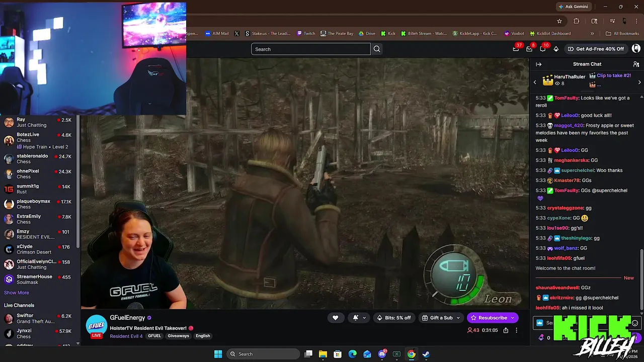The height and width of the screenshot is (362, 644).
Task: Open xClyde channel in sidebar
Action: tap(38, 249)
